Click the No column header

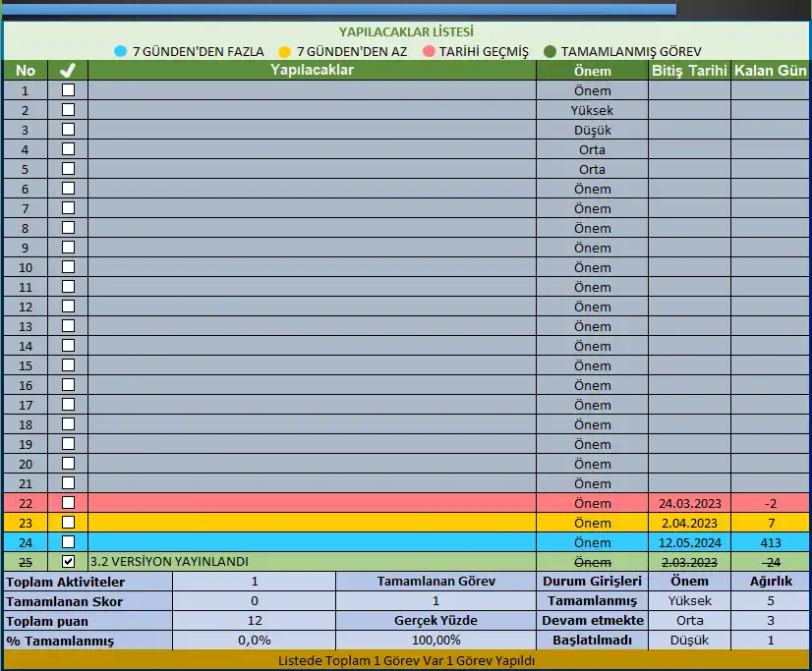click(26, 71)
